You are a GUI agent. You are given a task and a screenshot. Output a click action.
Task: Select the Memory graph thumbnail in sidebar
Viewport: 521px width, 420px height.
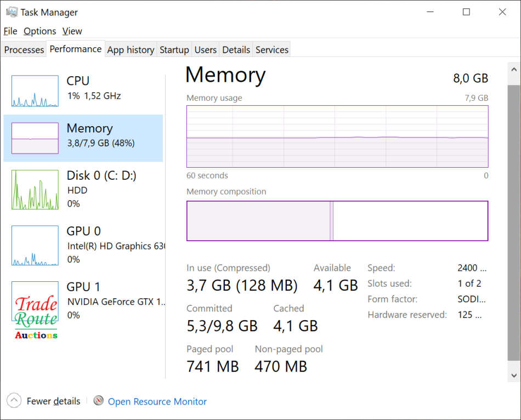pyautogui.click(x=35, y=138)
